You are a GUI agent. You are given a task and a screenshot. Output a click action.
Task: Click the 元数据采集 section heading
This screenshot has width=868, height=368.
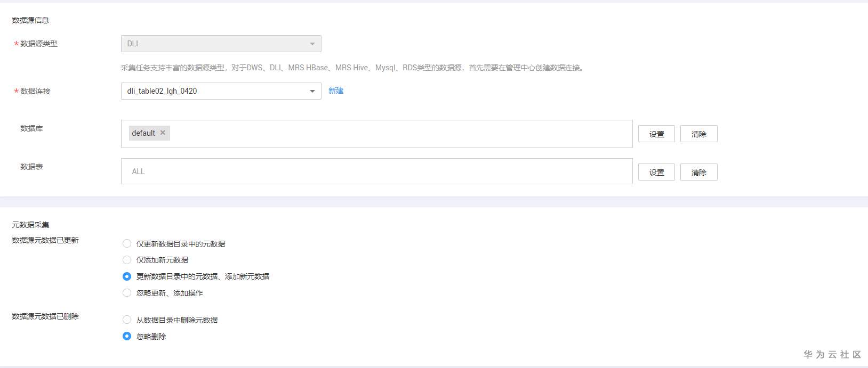(30, 225)
